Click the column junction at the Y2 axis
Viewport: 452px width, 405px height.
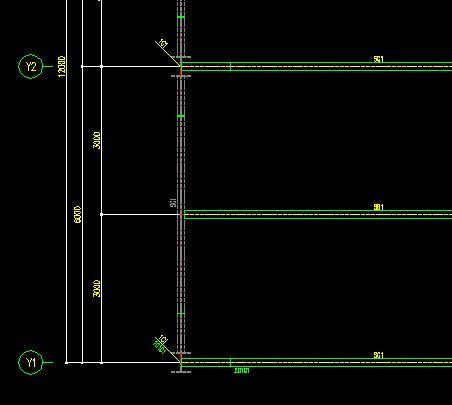tap(181, 67)
